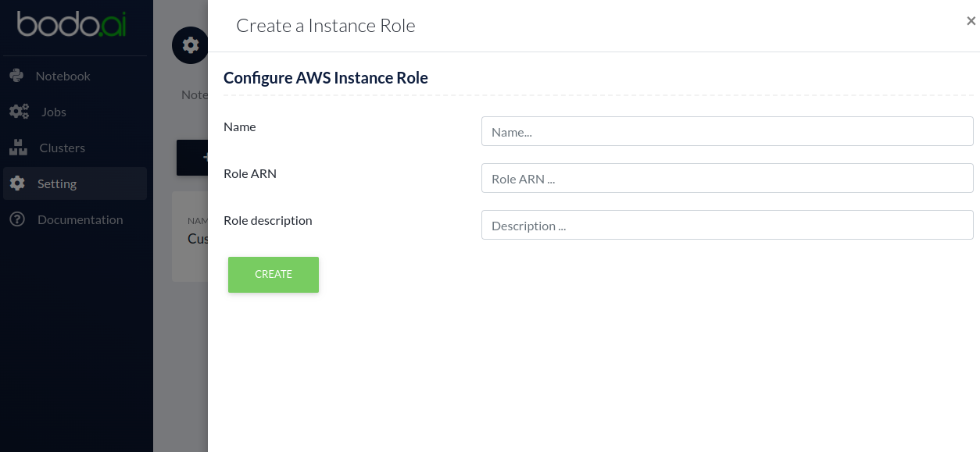Click the green CREATE button
The height and width of the screenshot is (452, 980).
coord(274,275)
